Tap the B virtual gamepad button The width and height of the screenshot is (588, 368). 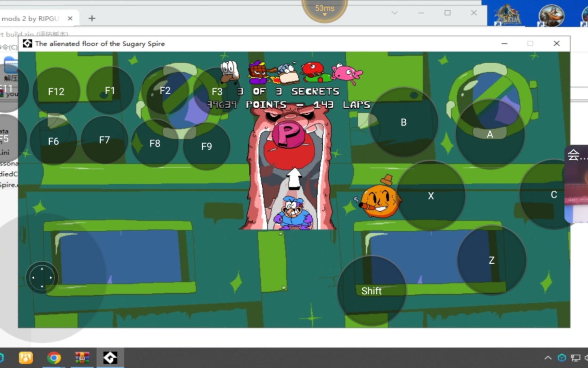[404, 122]
